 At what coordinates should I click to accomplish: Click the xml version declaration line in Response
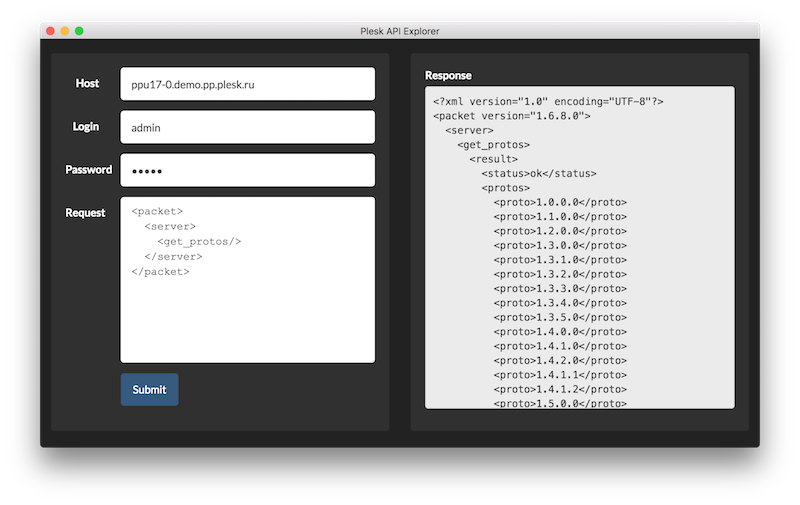548,102
